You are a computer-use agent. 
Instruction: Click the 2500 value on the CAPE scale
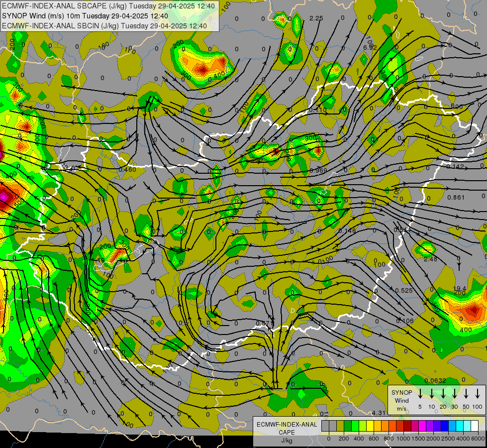point(448,439)
